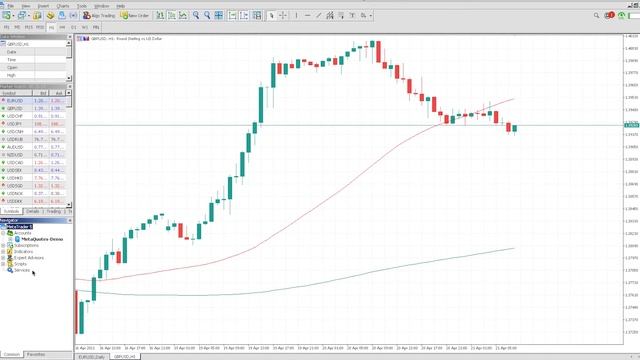Select the MN timeframe
640x360 pixels.
[x=96, y=27]
